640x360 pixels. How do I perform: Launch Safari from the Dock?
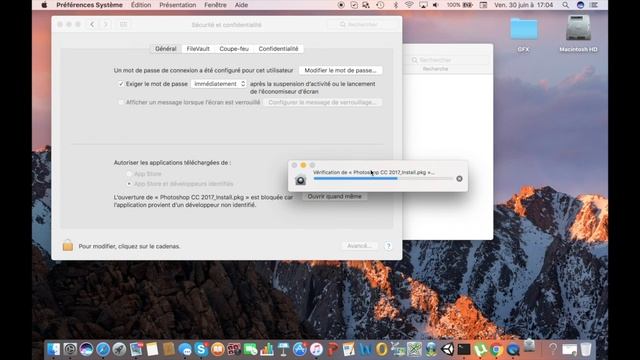pyautogui.click(x=103, y=349)
